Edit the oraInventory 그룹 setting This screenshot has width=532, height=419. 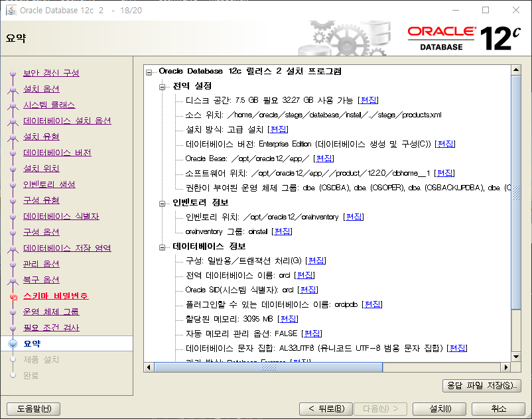(x=282, y=231)
